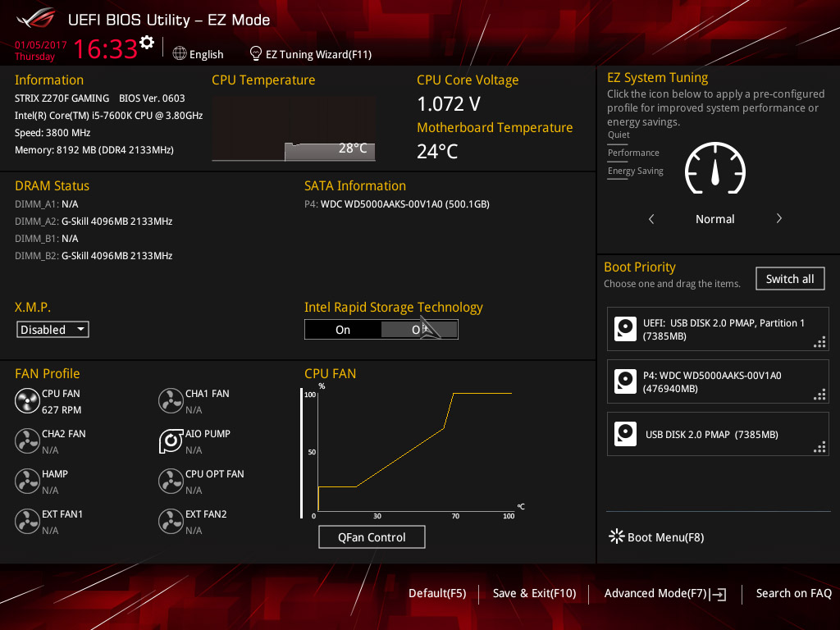Image resolution: width=840 pixels, height=630 pixels.
Task: Click the 24°C motherboard temperature value
Action: coord(437,152)
